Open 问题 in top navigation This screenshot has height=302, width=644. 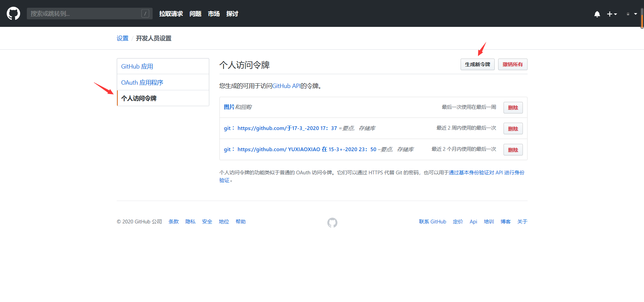coord(196,14)
